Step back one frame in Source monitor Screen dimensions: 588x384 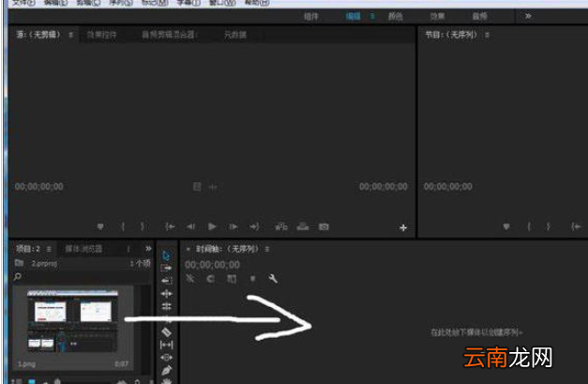191,226
